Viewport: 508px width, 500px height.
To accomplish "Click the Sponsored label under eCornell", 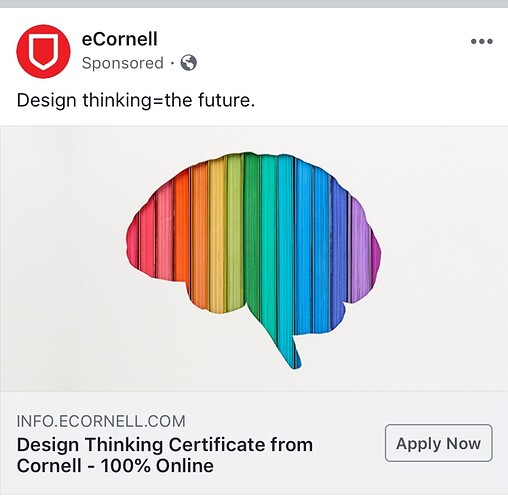I will pyautogui.click(x=123, y=63).
